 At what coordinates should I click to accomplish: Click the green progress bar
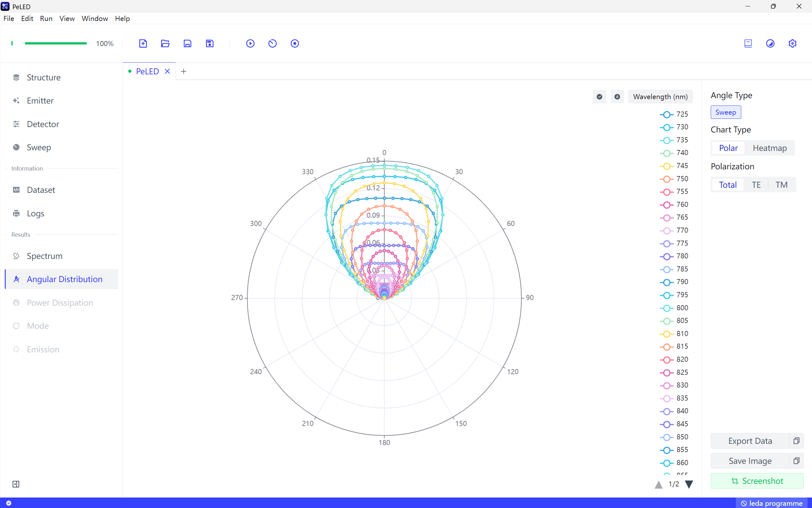tap(56, 43)
